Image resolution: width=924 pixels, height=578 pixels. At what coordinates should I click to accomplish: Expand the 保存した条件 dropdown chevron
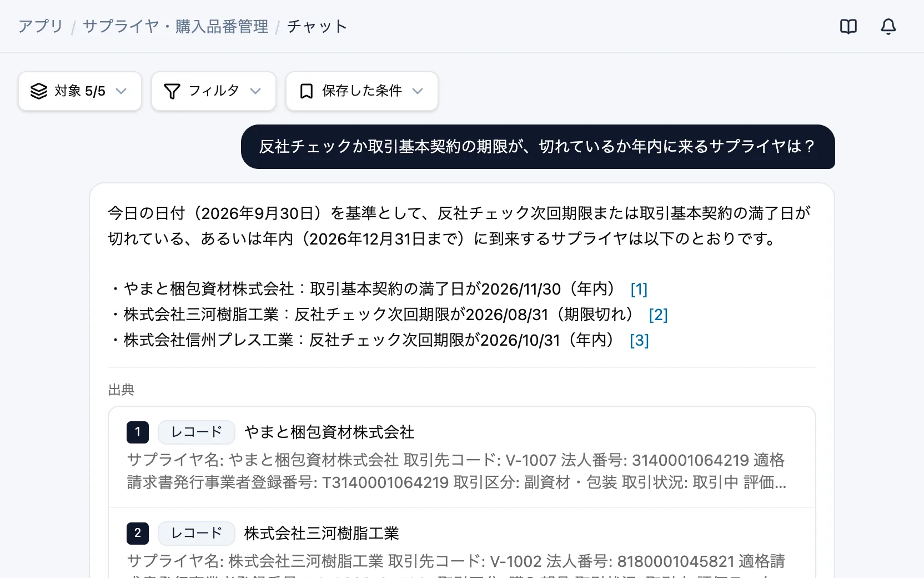pyautogui.click(x=418, y=91)
